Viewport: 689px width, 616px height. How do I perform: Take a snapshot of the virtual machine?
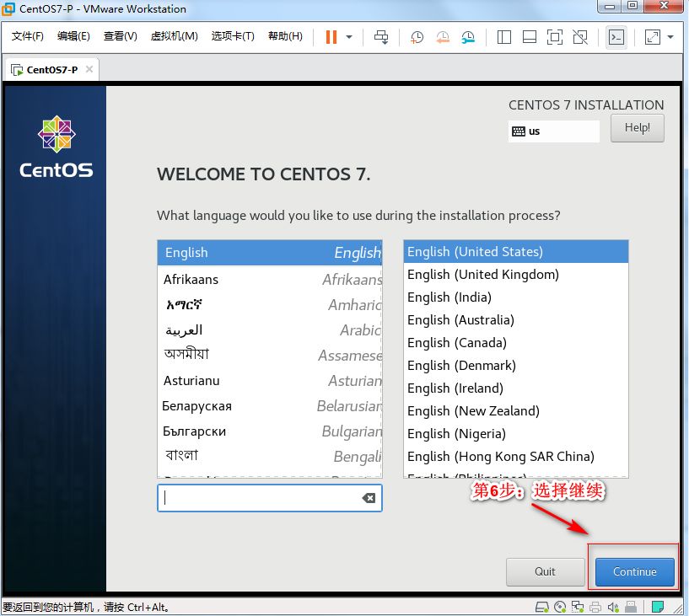[x=415, y=37]
